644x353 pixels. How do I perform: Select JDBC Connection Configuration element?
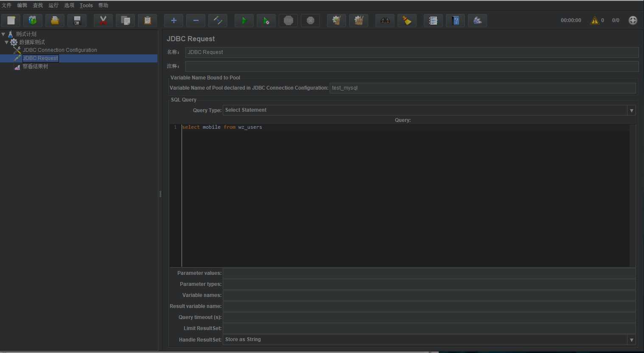click(60, 50)
